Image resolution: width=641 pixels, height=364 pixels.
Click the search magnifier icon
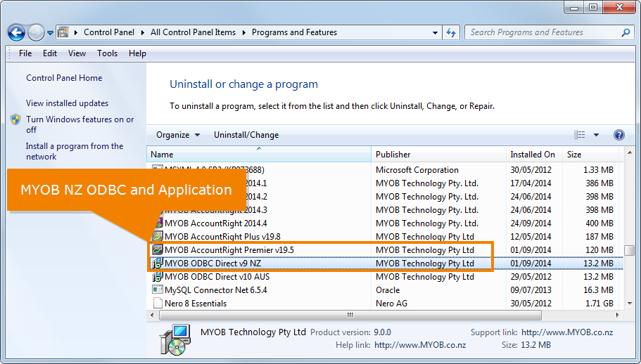point(626,32)
